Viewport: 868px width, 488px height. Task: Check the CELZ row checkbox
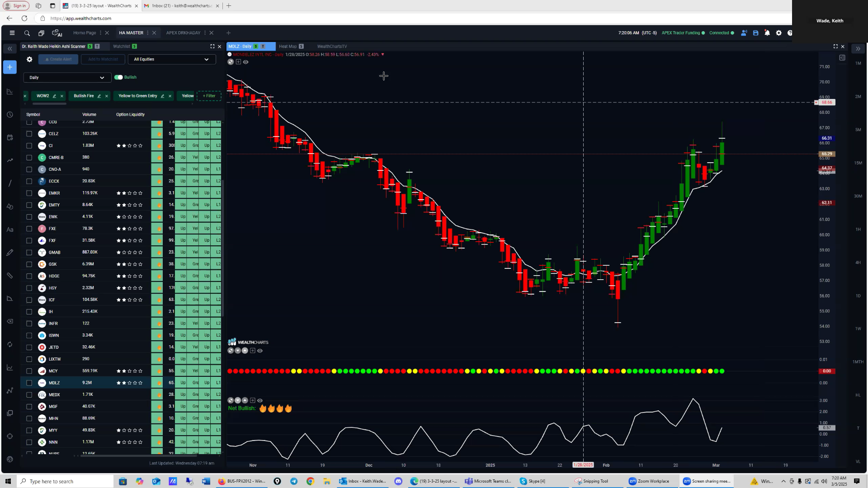pyautogui.click(x=29, y=134)
